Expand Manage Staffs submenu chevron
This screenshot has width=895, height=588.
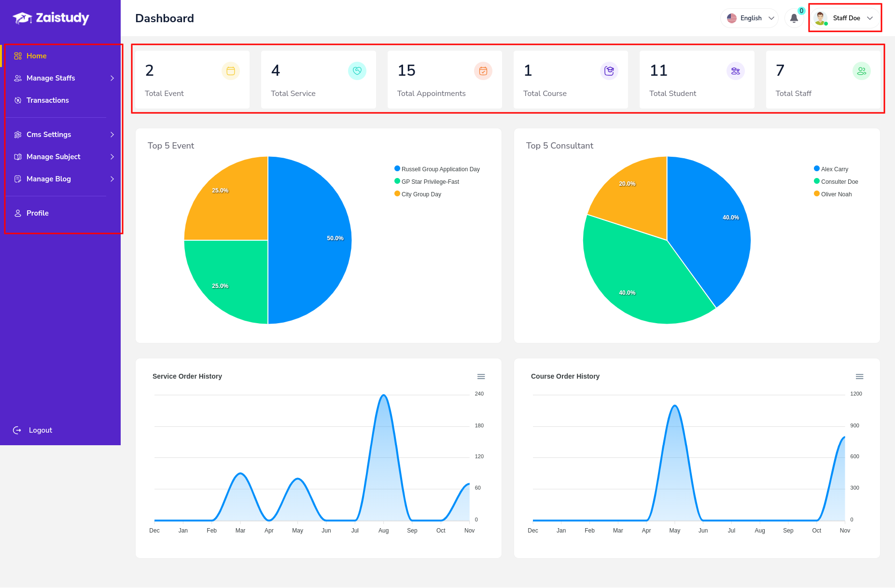point(112,78)
